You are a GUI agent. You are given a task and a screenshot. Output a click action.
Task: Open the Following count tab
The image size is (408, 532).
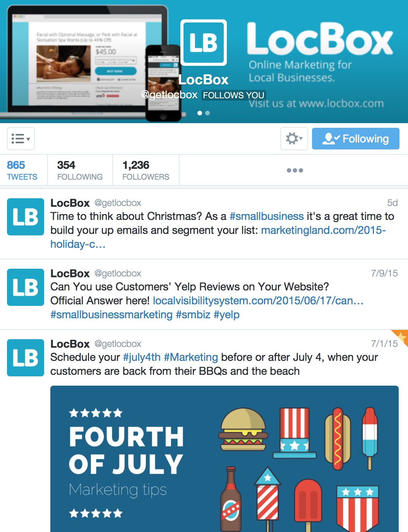point(80,170)
